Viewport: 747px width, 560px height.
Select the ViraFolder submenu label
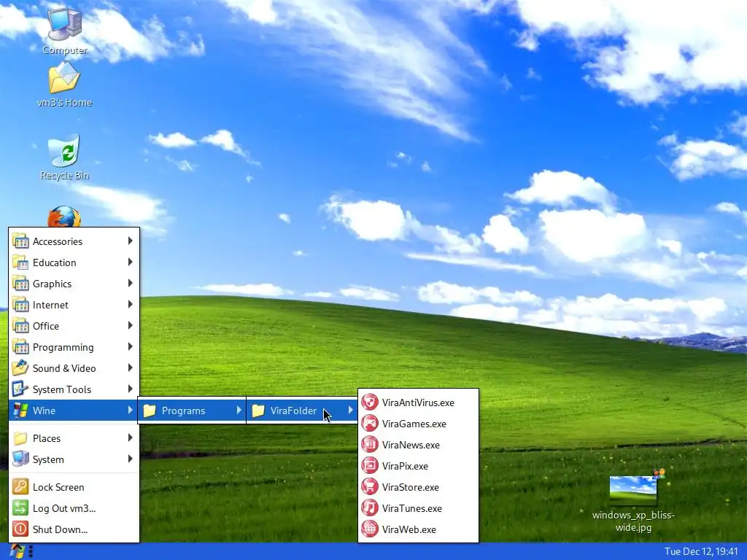tap(293, 411)
